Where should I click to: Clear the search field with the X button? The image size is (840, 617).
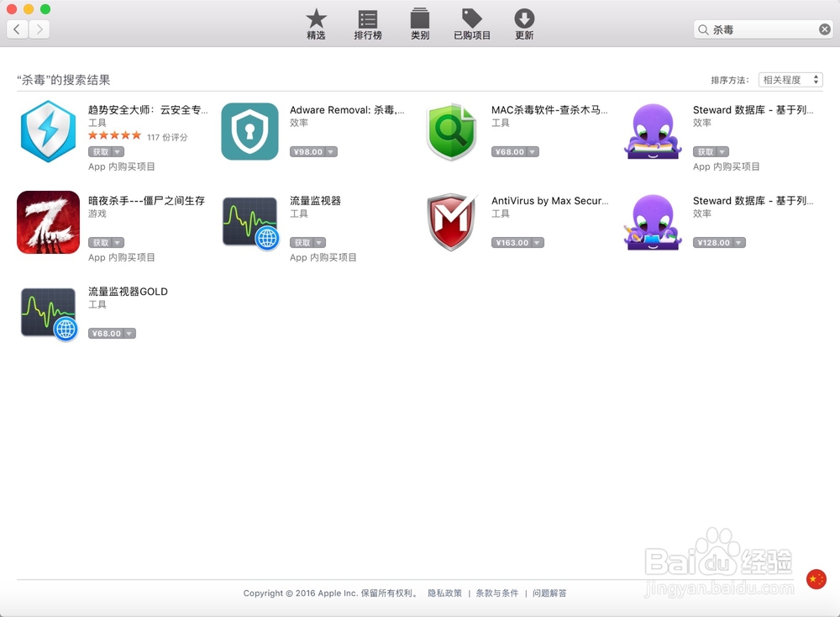coord(825,29)
